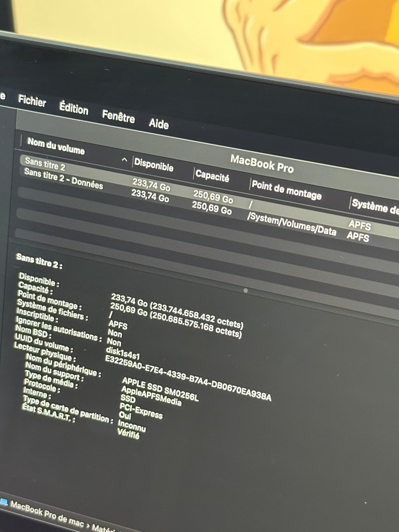399x532 pixels.
Task: Click 233,74 Go in Sans titre 2 row
Action: click(151, 185)
